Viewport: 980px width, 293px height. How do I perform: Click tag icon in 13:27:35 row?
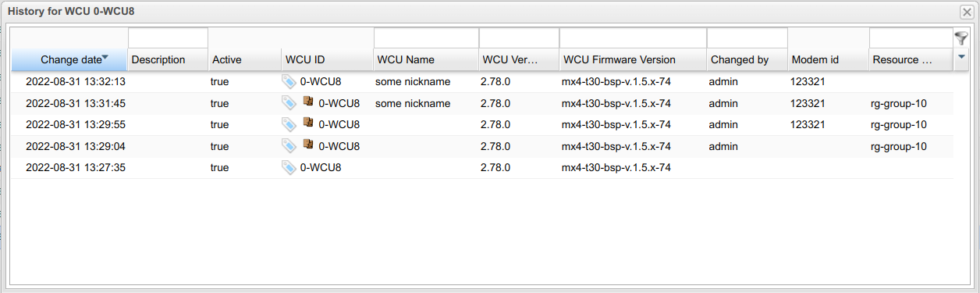(289, 167)
